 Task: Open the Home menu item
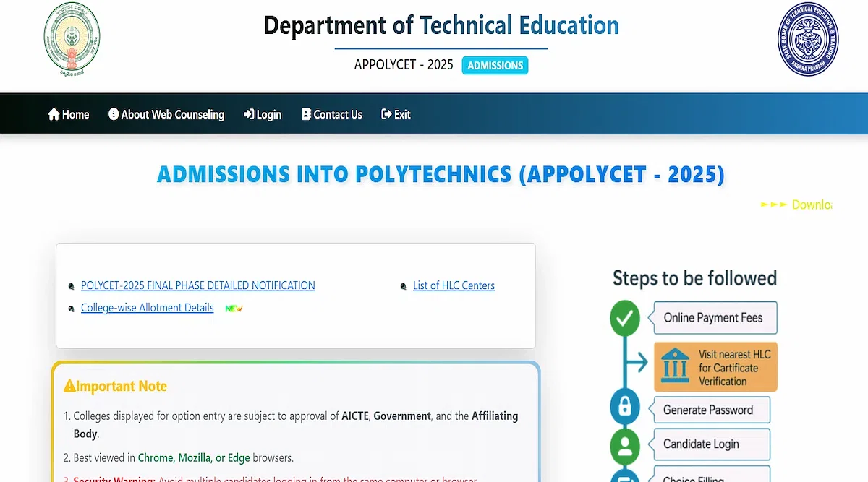[x=69, y=114]
